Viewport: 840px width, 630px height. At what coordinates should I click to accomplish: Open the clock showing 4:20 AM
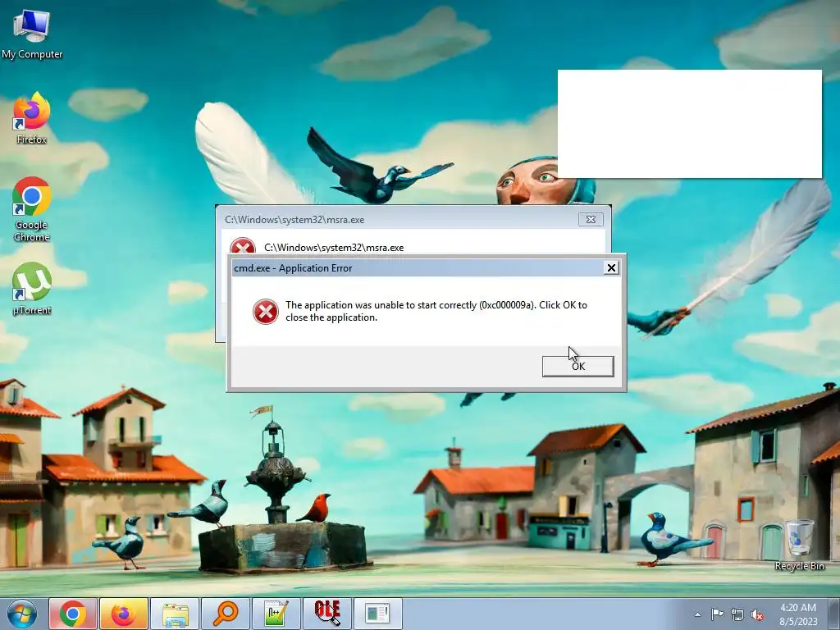pos(798,614)
